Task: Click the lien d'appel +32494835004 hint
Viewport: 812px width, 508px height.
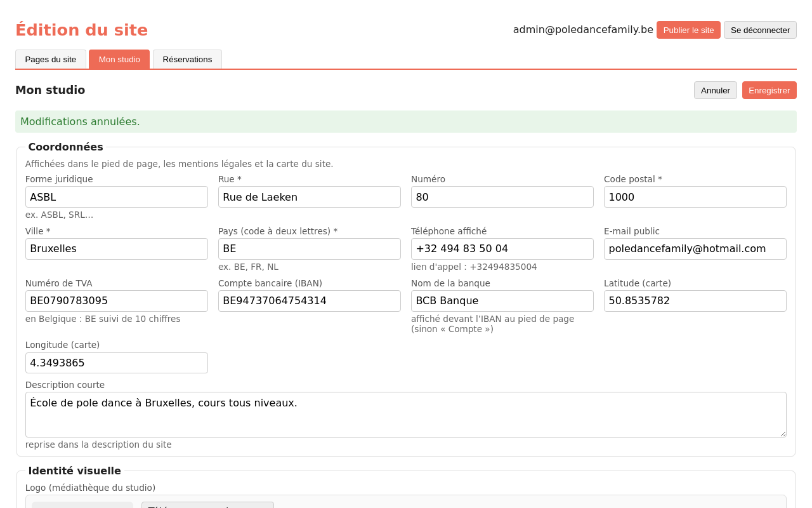Action: pos(474,267)
